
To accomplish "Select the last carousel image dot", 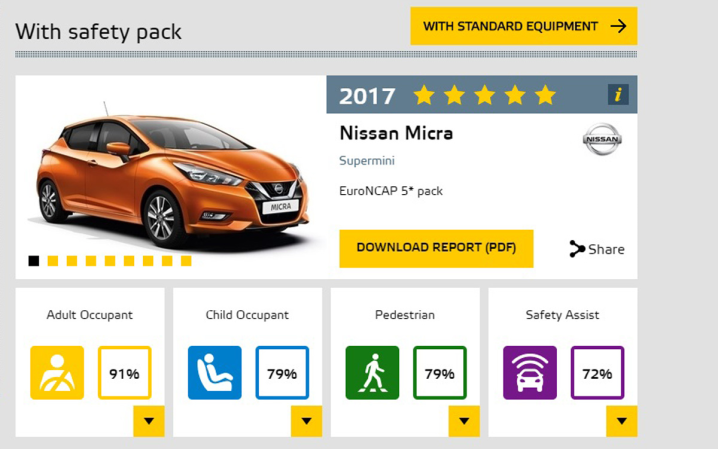I will [186, 261].
